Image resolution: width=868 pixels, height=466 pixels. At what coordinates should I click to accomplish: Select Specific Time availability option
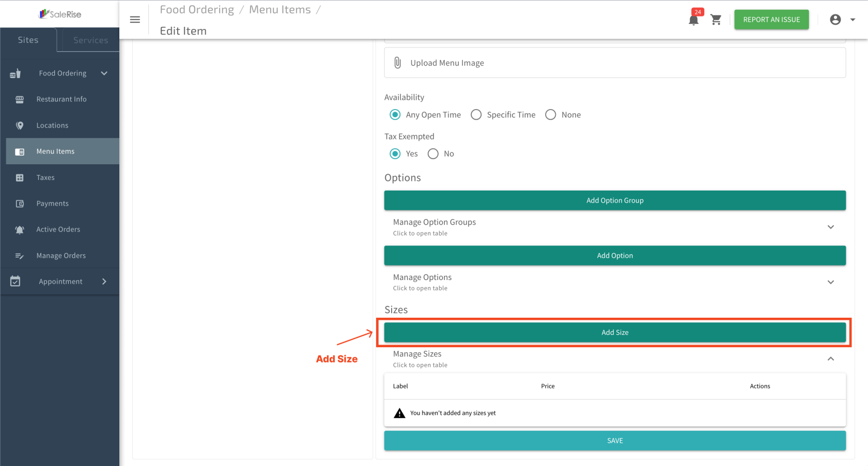coord(476,115)
